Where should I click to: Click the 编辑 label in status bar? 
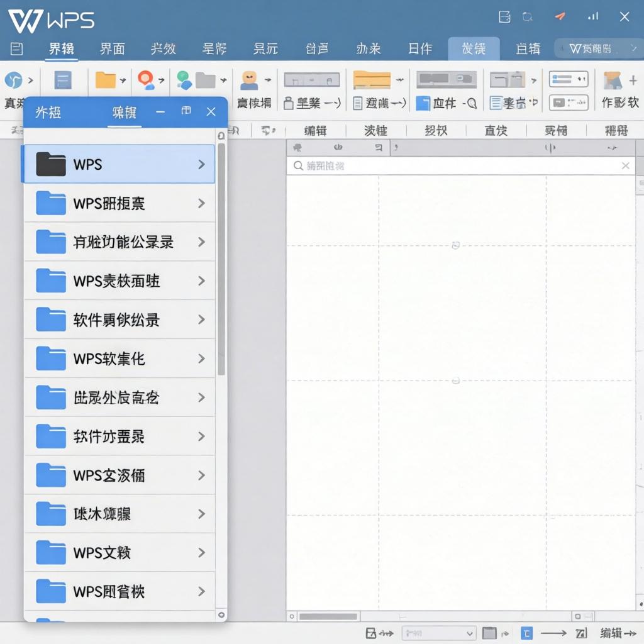click(611, 633)
